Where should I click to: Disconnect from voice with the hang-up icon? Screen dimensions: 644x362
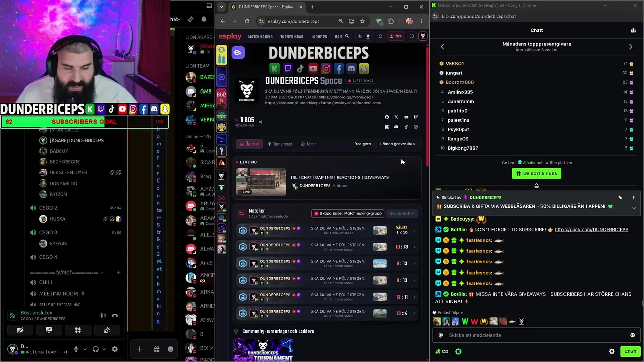tap(115, 316)
